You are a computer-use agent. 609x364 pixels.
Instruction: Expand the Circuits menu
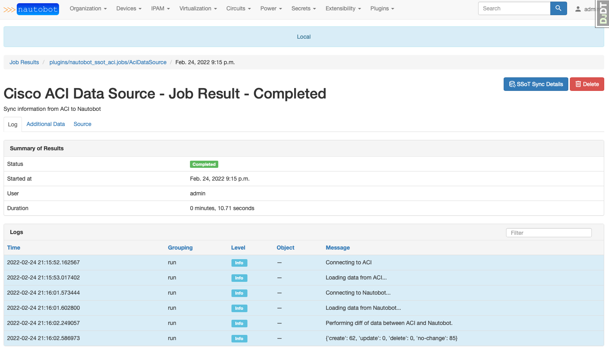238,8
